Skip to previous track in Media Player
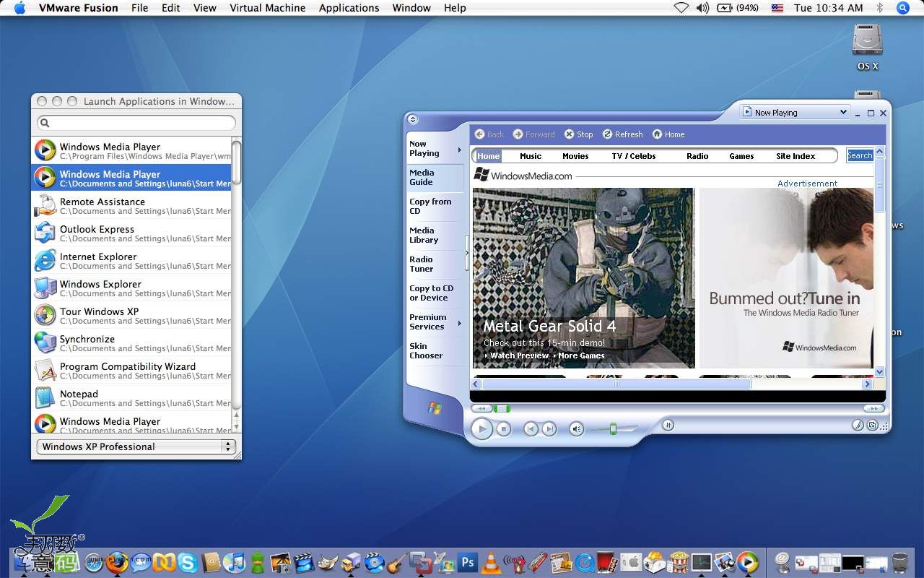This screenshot has height=578, width=924. point(531,429)
